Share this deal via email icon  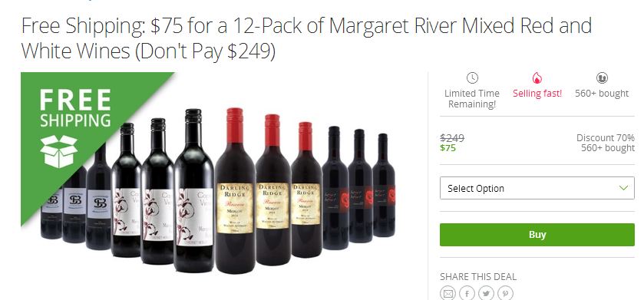[x=447, y=293]
